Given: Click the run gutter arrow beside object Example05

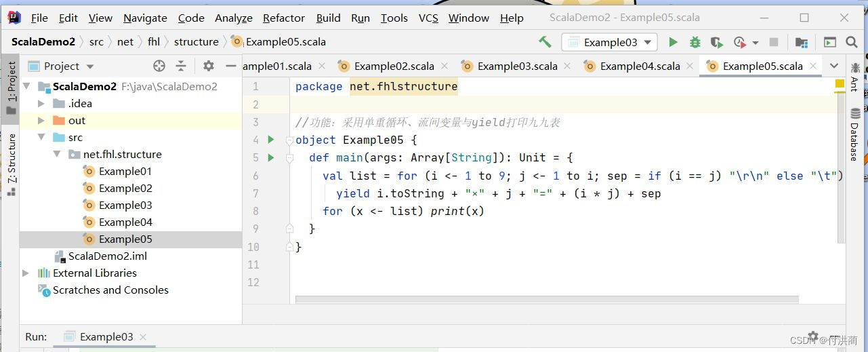Looking at the screenshot, I should (x=271, y=140).
